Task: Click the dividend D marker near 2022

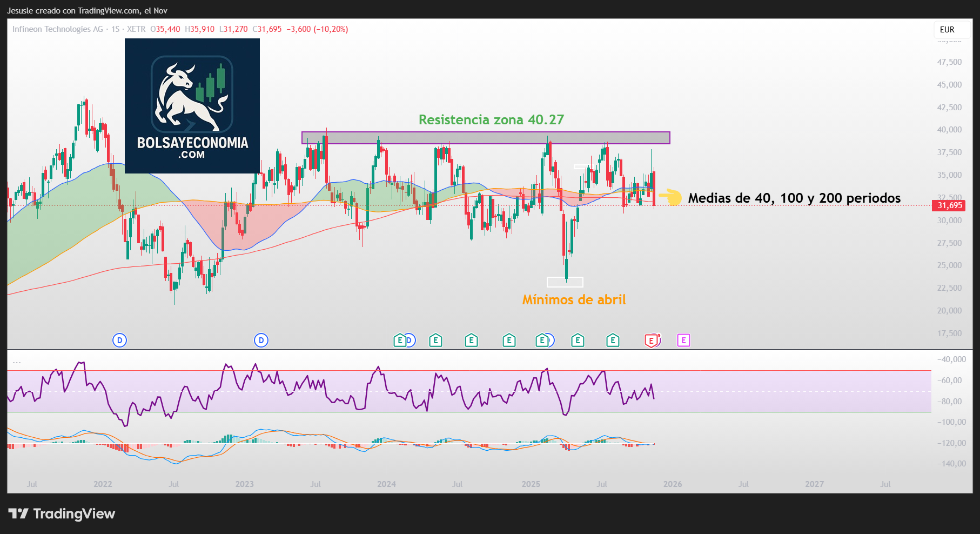Action: pyautogui.click(x=119, y=341)
